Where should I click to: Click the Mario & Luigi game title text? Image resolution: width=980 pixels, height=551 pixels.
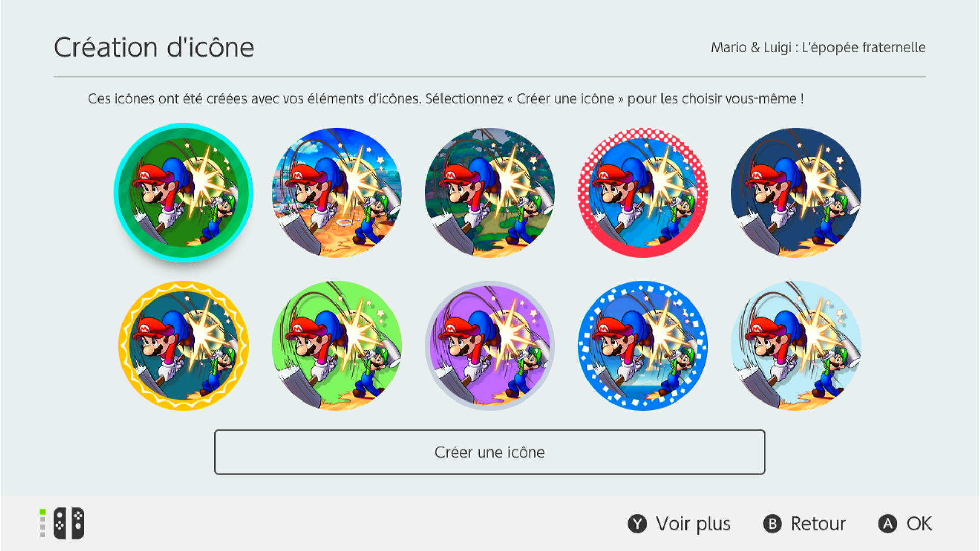(x=818, y=47)
